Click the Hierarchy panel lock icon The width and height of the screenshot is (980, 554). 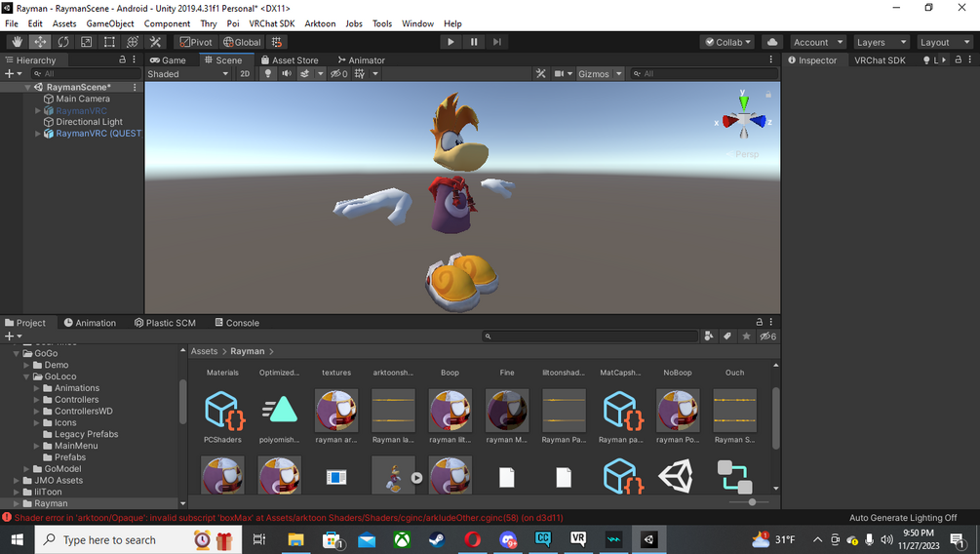point(123,59)
